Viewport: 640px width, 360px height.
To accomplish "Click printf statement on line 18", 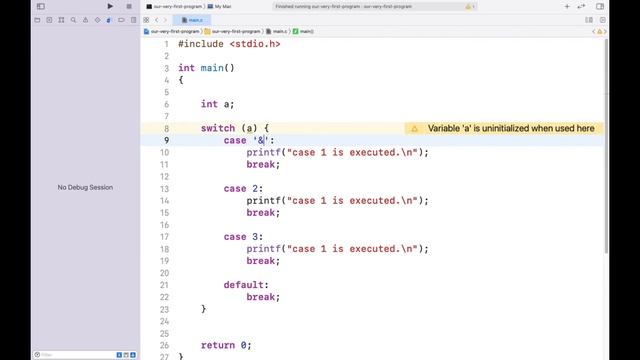I will (x=338, y=249).
